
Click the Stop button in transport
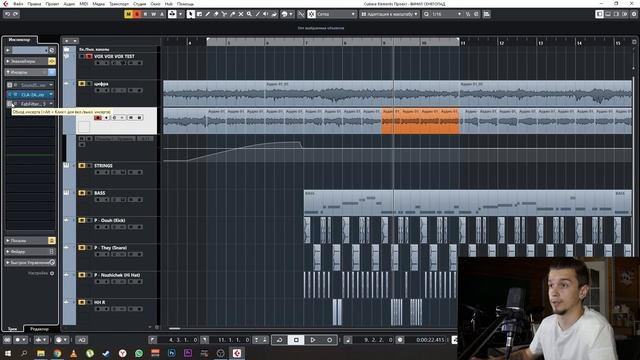[x=296, y=340]
